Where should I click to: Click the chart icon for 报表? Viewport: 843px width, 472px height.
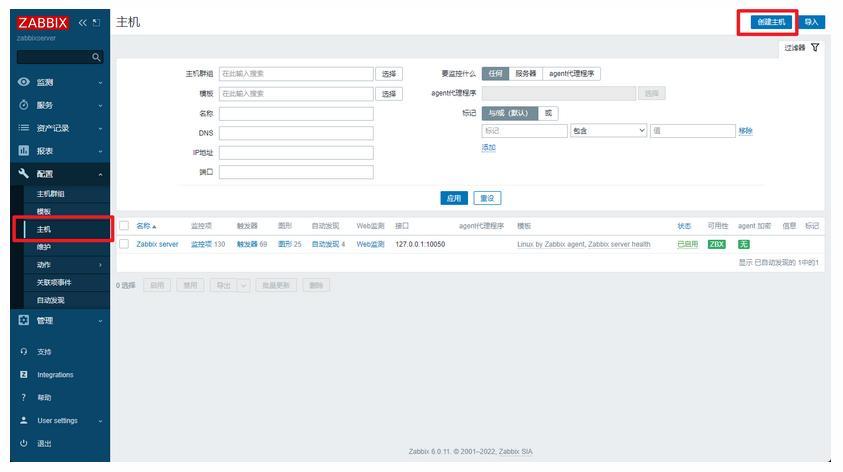(x=24, y=151)
